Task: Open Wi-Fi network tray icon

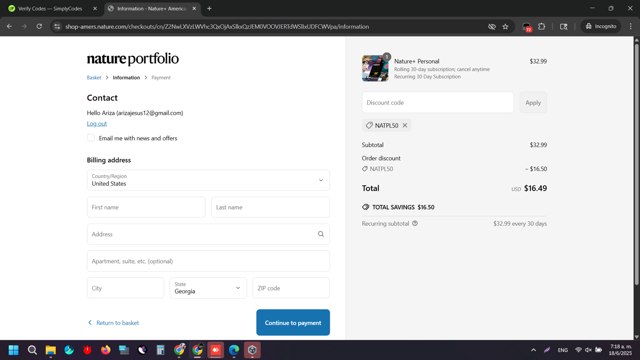Action: (x=578, y=350)
